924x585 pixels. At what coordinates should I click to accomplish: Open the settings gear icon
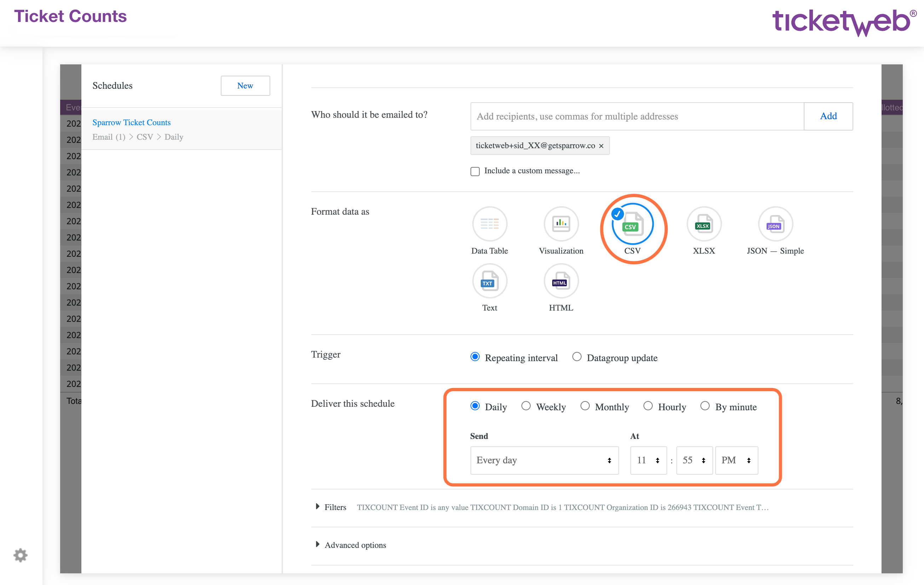point(20,555)
